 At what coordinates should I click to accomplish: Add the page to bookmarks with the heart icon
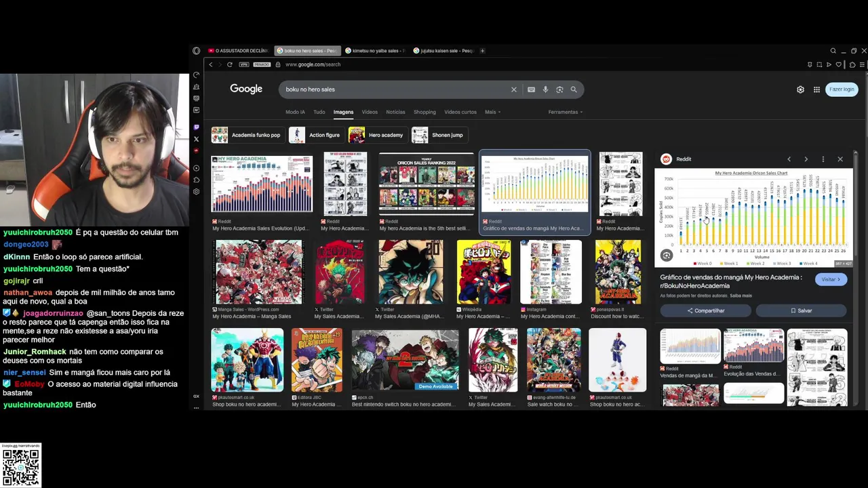839,65
